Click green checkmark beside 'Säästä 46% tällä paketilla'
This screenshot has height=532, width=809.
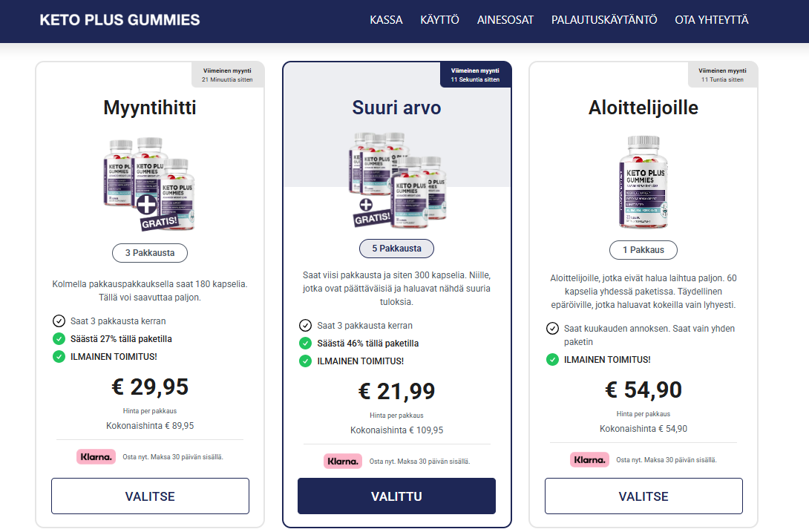pyautogui.click(x=305, y=344)
